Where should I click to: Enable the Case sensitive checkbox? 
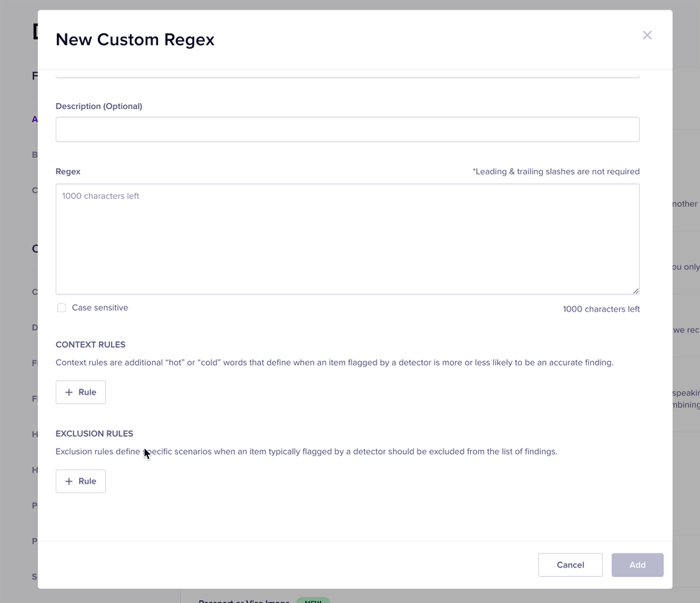coord(62,308)
